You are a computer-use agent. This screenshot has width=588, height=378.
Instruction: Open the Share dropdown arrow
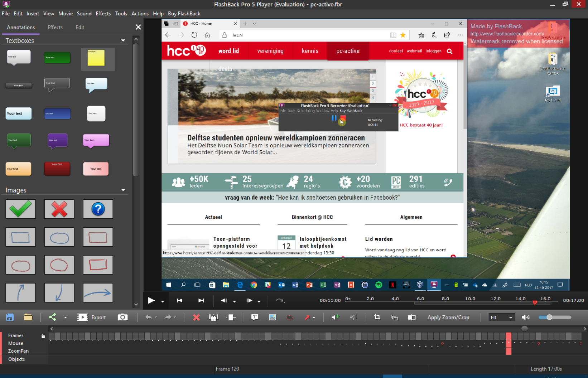pyautogui.click(x=65, y=318)
